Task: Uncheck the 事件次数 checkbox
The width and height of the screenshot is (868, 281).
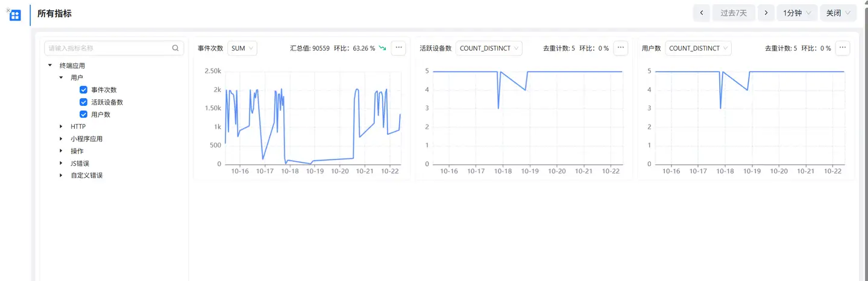Action: (x=84, y=90)
